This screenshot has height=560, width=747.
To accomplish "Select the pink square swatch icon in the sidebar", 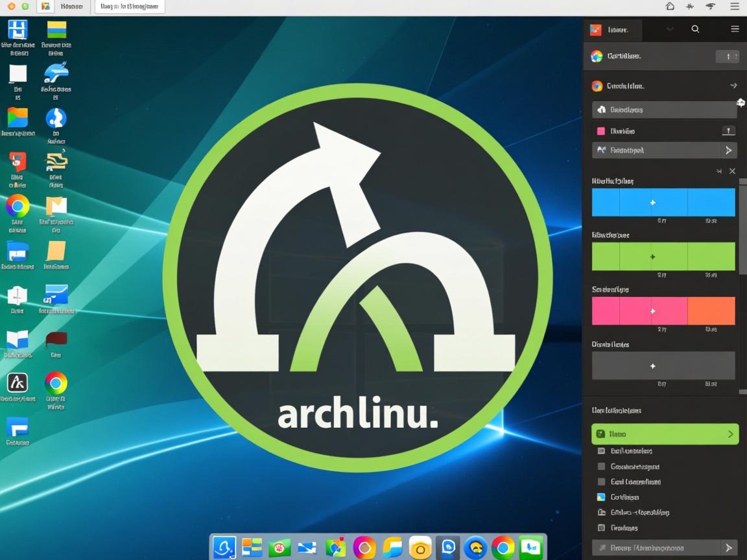I will click(600, 131).
